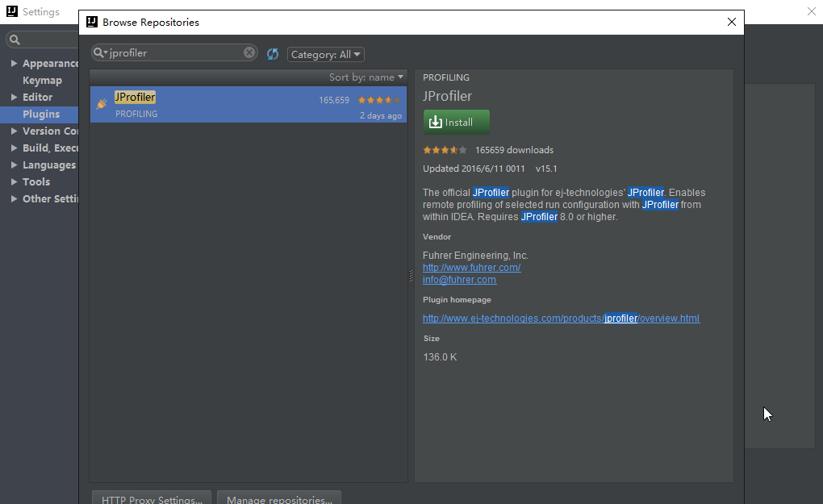Expand the Editor settings node
Image resolution: width=823 pixels, height=504 pixels.
pos(15,97)
